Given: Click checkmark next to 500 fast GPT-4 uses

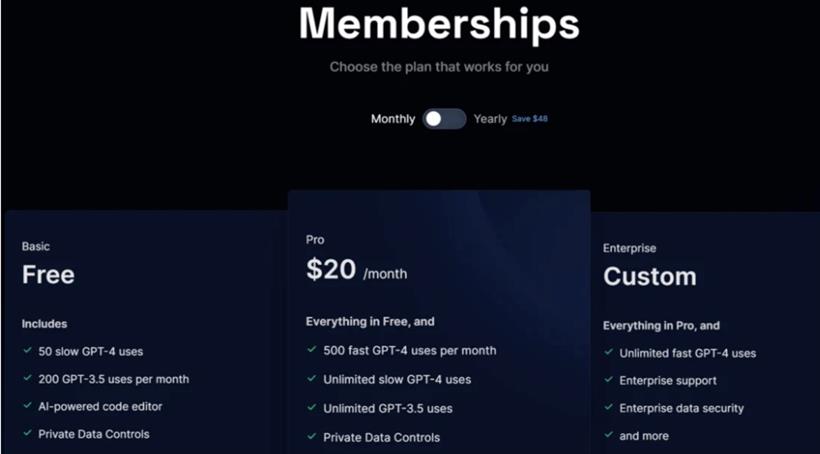Looking at the screenshot, I should tap(312, 349).
